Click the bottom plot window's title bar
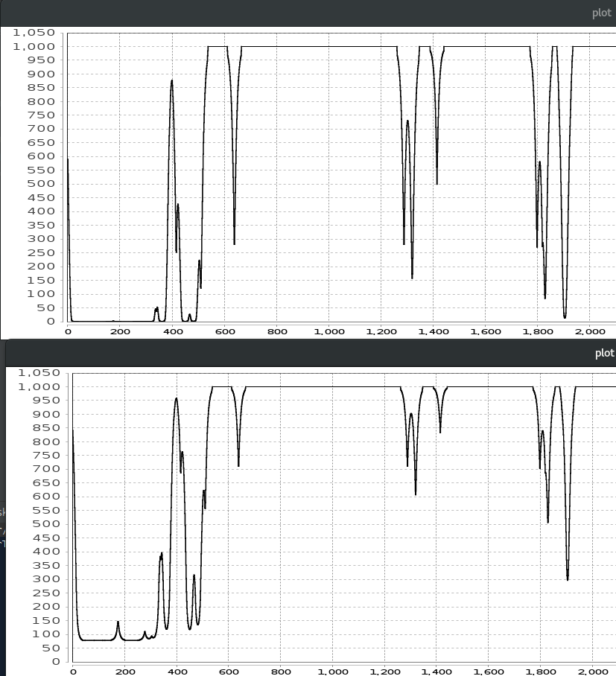 click(x=298, y=353)
